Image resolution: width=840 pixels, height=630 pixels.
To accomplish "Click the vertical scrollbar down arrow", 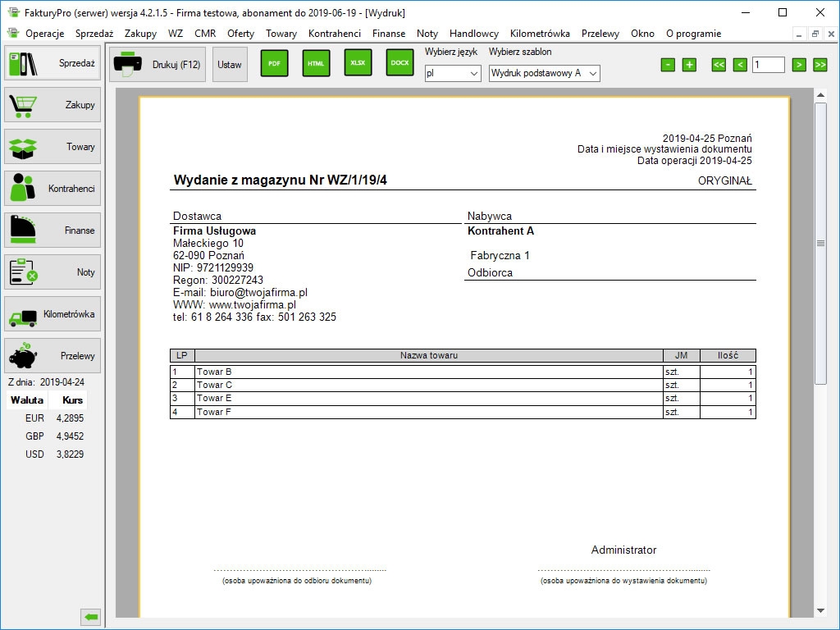I will click(x=820, y=610).
